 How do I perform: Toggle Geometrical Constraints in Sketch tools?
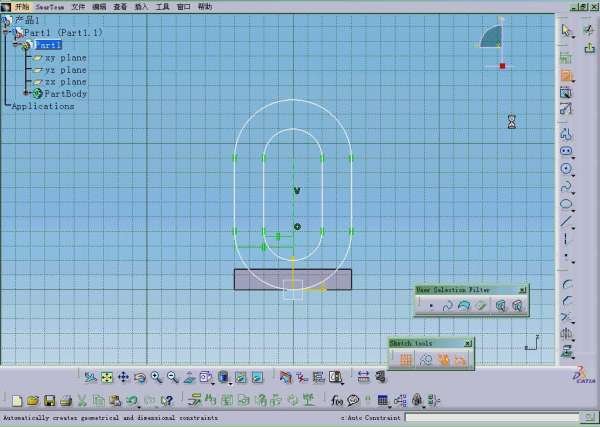(x=443, y=360)
